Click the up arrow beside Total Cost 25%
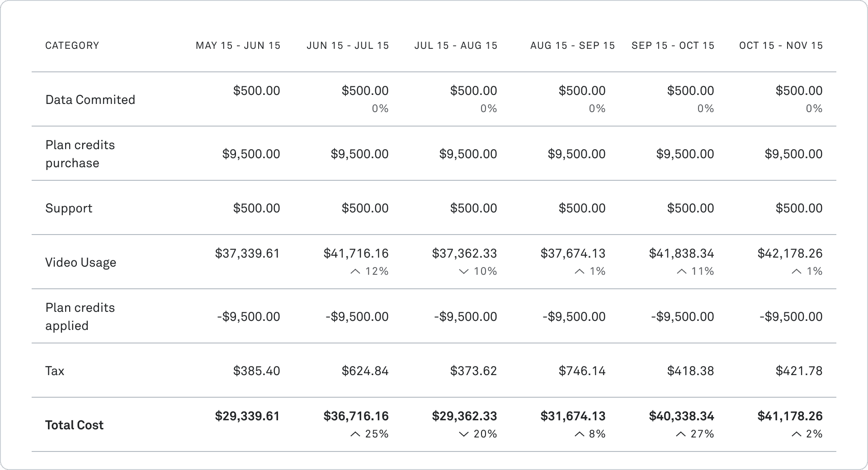The height and width of the screenshot is (470, 868). click(x=355, y=434)
